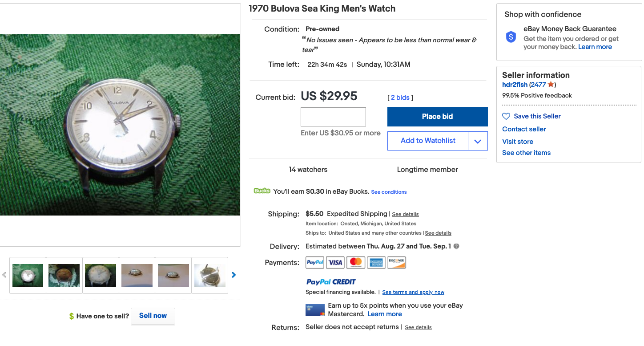
Task: Click the eBay Mastercard card image
Action: coord(315,310)
